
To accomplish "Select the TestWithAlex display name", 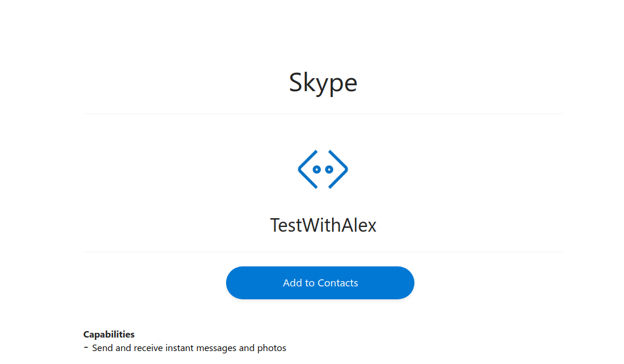I will (x=323, y=225).
